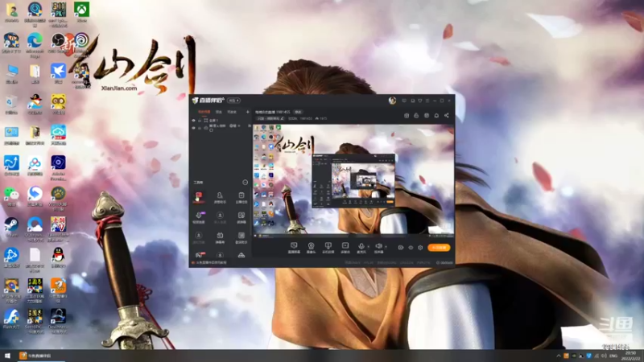The image size is (644, 362).
Task: Select the yellow raccoon desktop icon
Action: coord(58,105)
